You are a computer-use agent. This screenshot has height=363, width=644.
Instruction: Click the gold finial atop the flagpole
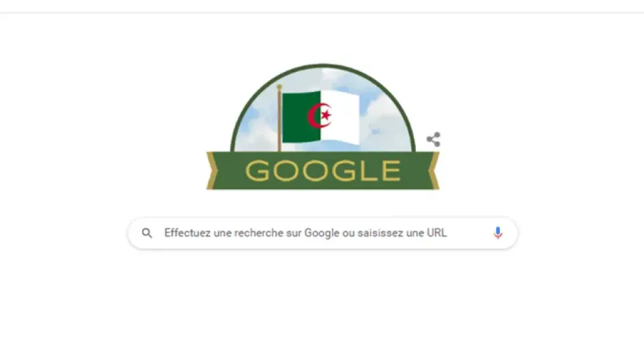click(279, 87)
